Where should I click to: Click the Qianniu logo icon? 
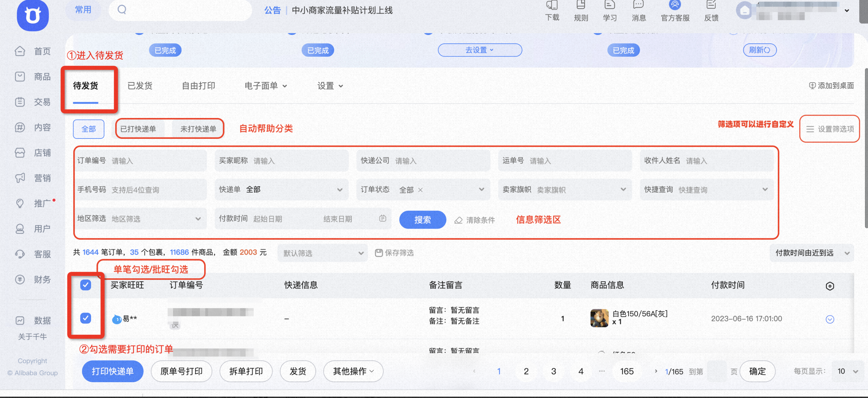click(33, 15)
